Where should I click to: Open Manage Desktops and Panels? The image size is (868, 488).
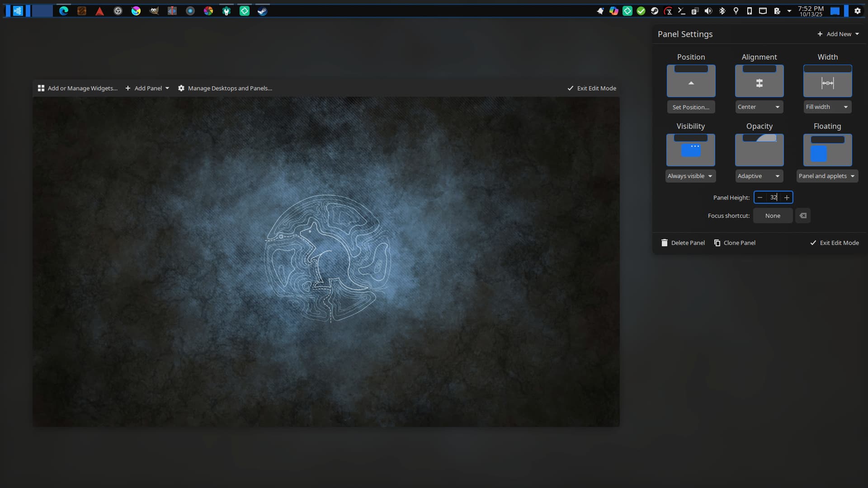[225, 88]
